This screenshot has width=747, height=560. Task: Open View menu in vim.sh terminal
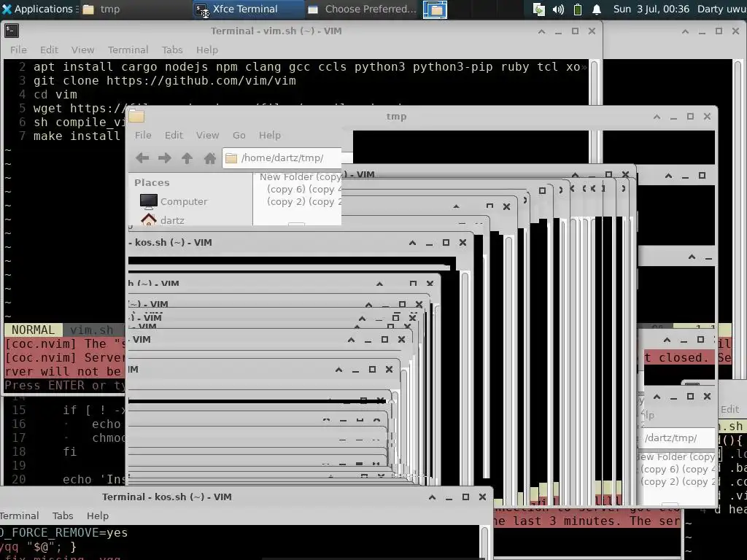point(83,50)
